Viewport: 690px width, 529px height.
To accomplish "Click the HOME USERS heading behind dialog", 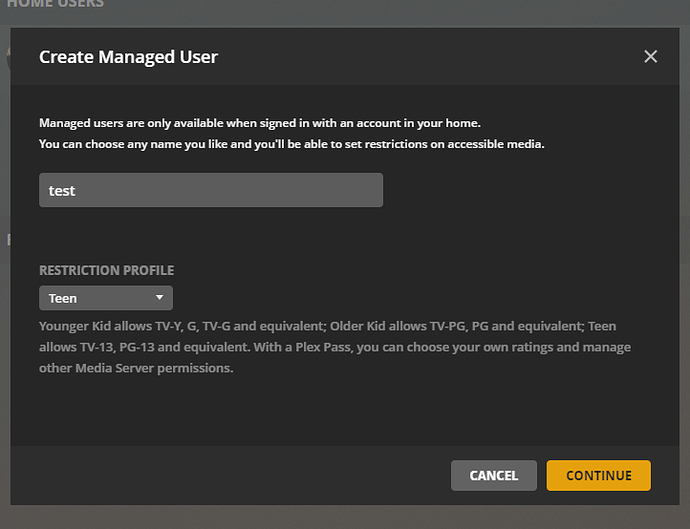I will [55, 5].
